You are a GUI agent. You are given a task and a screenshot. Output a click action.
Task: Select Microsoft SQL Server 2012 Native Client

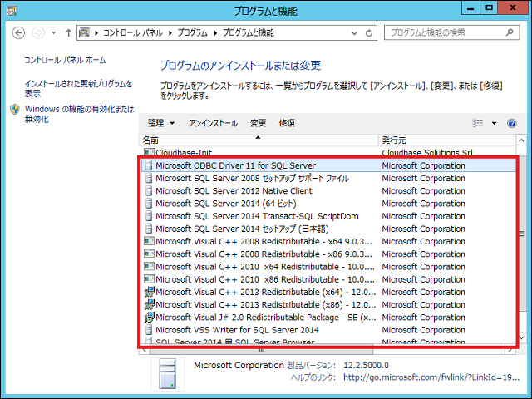tap(328, 190)
